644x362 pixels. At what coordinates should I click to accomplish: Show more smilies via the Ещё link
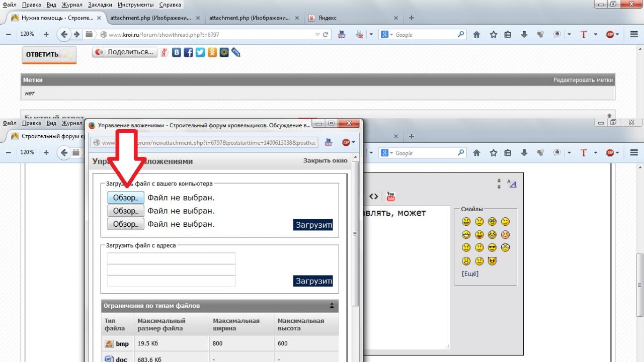(x=470, y=274)
